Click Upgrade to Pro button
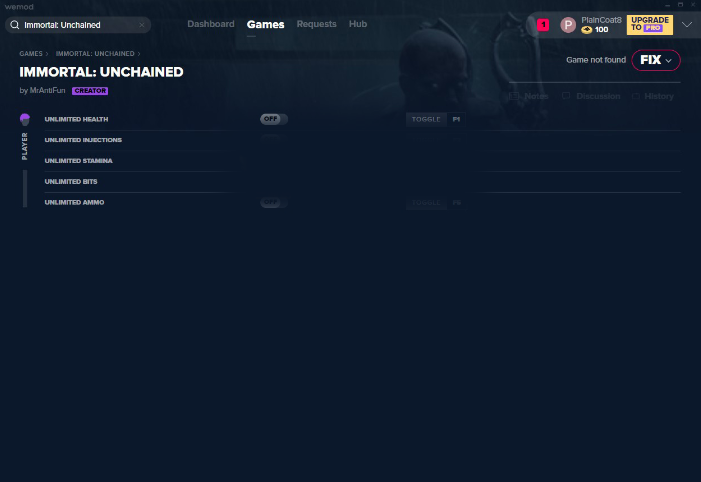The image size is (701, 482). [x=650, y=25]
